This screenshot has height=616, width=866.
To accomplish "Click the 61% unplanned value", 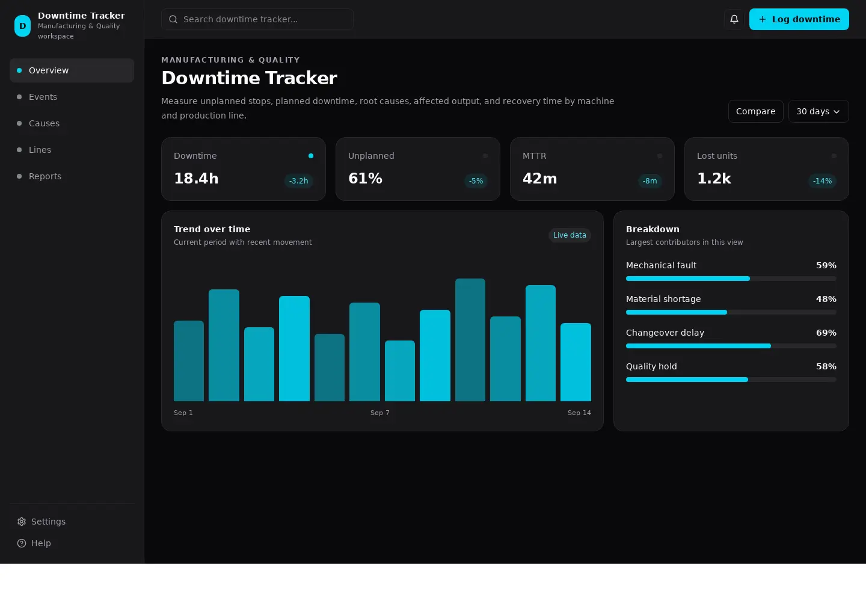I will click(x=365, y=179).
